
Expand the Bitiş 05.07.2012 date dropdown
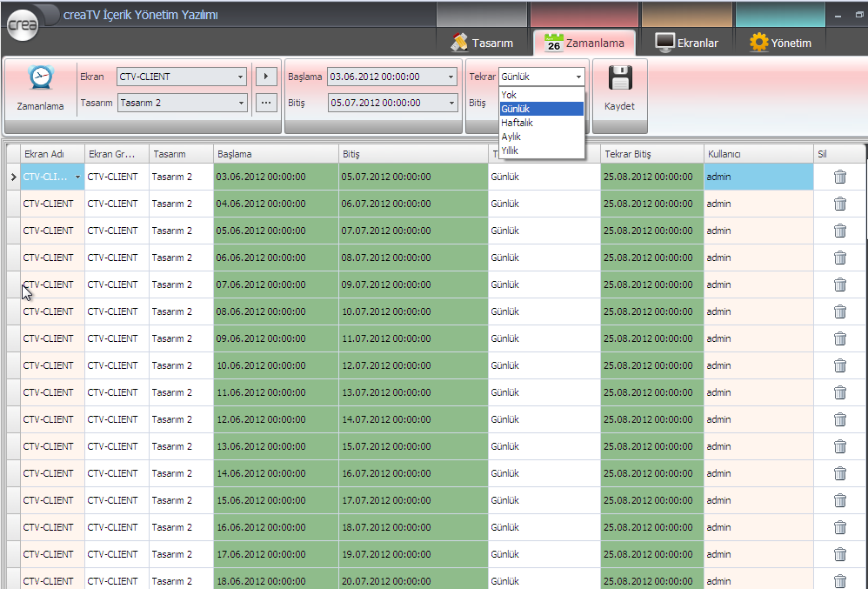click(x=450, y=103)
